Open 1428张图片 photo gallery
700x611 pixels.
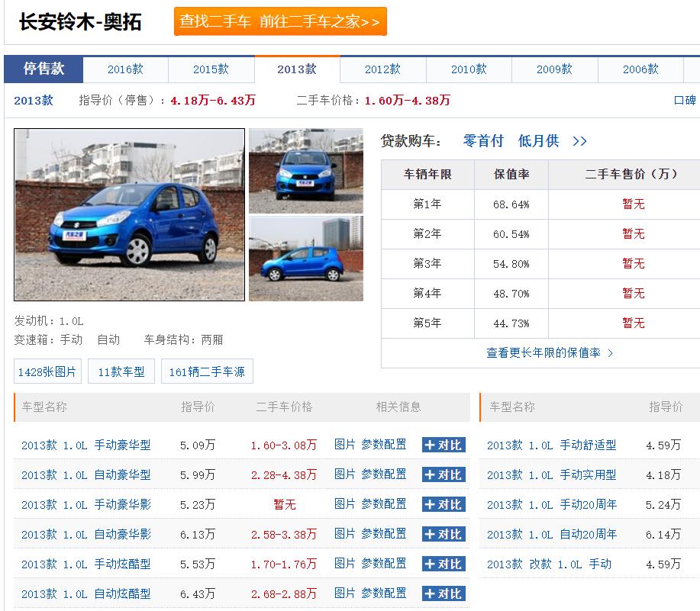pos(47,371)
